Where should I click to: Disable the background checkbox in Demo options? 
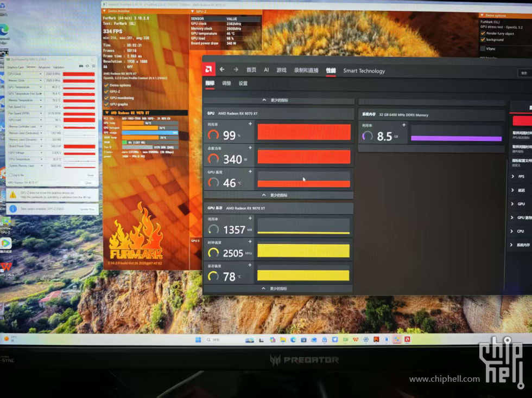(x=483, y=40)
